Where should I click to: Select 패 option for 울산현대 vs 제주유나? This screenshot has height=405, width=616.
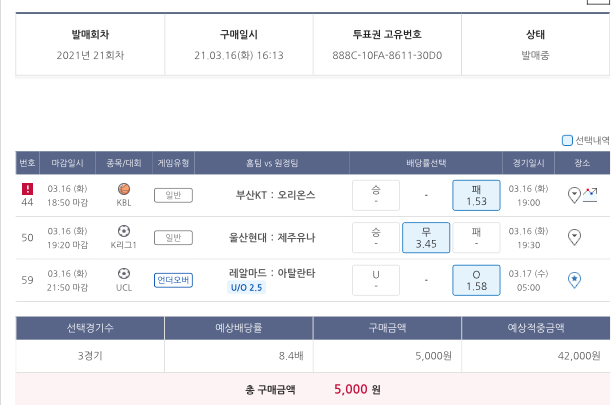pyautogui.click(x=476, y=237)
